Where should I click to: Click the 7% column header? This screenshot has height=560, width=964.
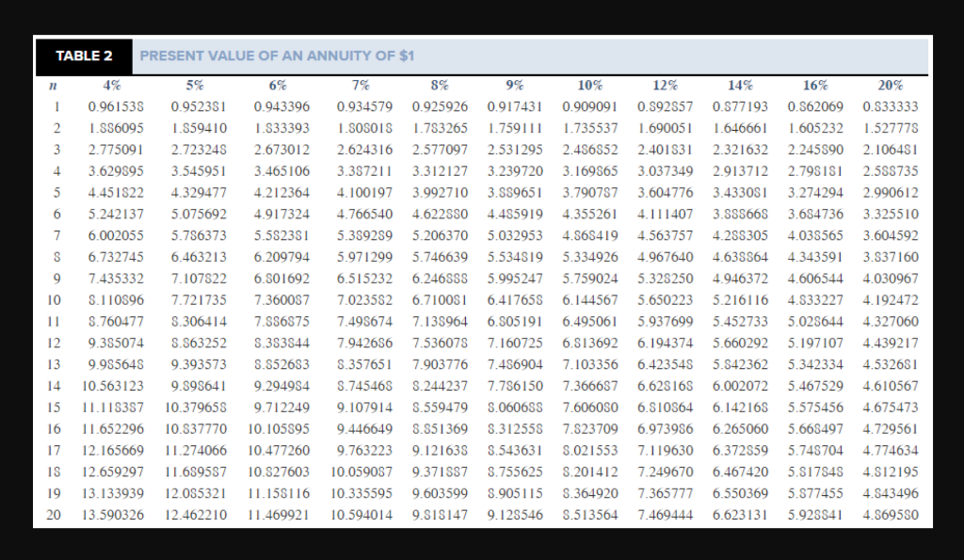[x=361, y=86]
